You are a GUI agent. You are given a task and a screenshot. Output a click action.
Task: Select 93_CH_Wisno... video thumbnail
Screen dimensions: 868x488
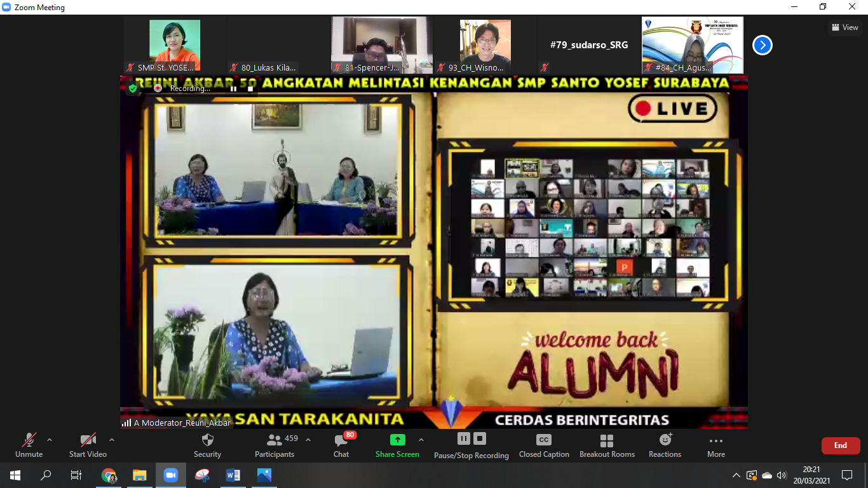point(485,45)
